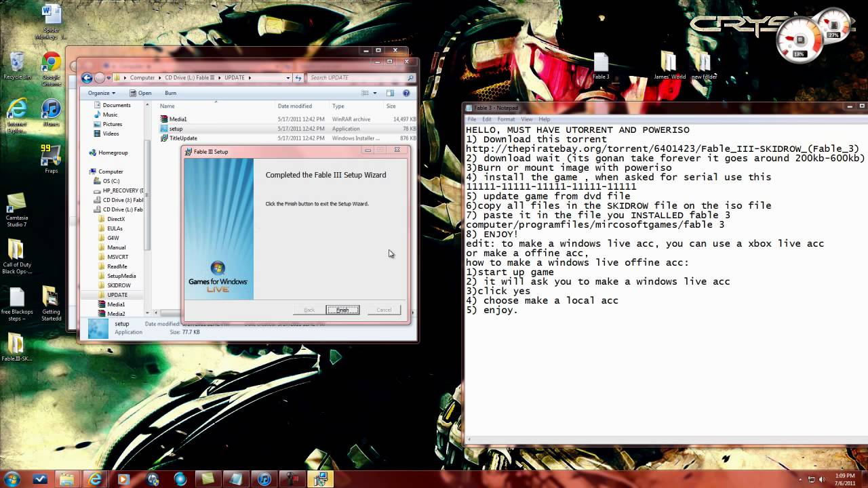
Task: Sort files by the Name column header
Action: coord(216,106)
